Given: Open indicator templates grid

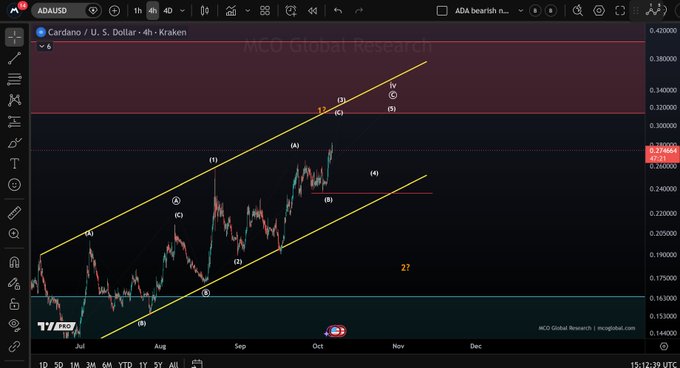Looking at the screenshot, I should tap(265, 11).
